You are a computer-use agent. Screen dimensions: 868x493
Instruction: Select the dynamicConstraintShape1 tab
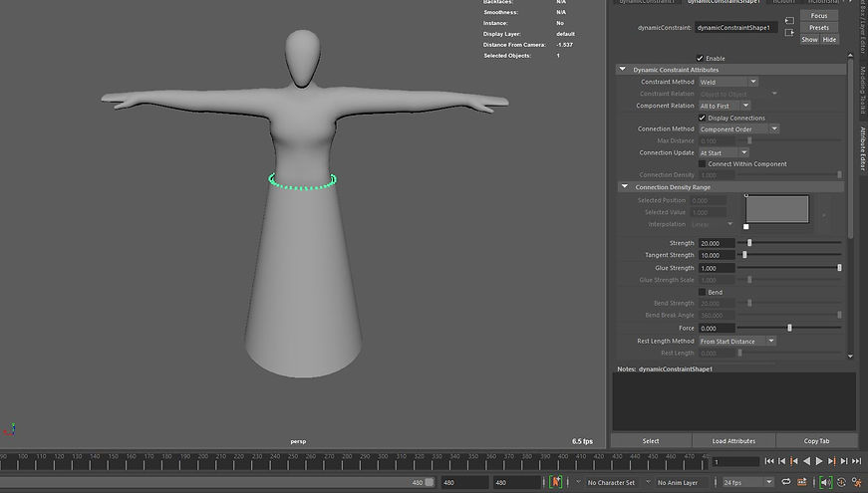(x=723, y=2)
